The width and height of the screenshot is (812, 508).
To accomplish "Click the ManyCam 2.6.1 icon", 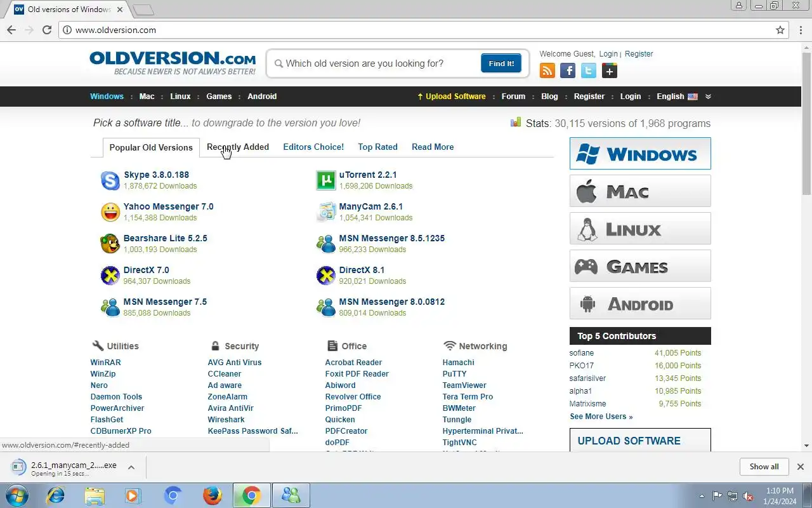I will 326,212.
